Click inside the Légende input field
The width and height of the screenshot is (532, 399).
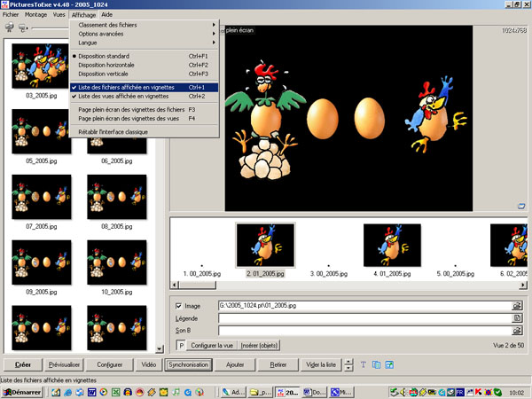pyautogui.click(x=365, y=318)
